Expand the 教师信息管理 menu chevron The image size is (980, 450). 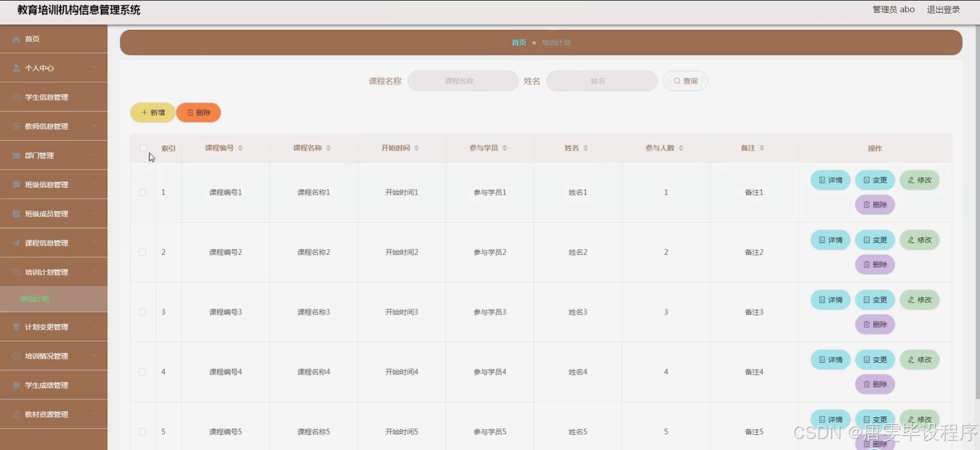(94, 126)
